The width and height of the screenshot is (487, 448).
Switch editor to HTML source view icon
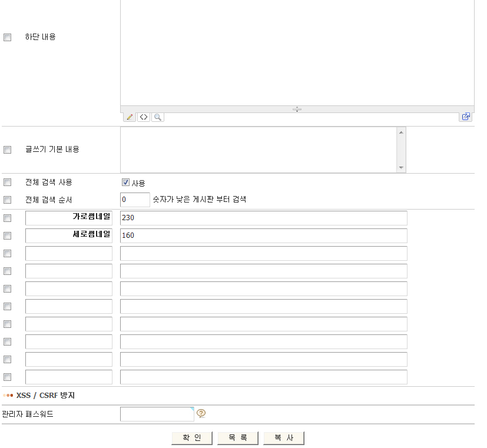(x=144, y=117)
